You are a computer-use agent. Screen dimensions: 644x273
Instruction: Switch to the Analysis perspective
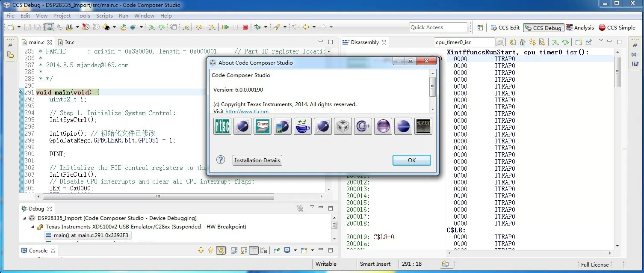579,27
